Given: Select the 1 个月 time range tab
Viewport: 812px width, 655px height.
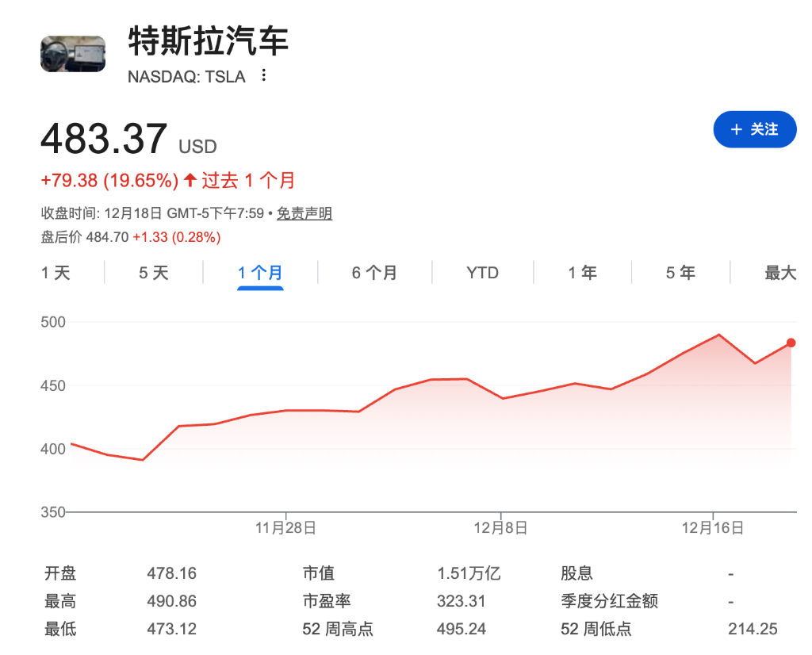Looking at the screenshot, I should click(260, 273).
